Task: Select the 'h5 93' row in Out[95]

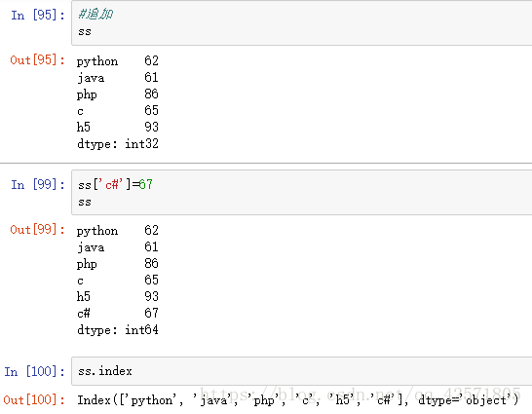Action: [x=117, y=128]
